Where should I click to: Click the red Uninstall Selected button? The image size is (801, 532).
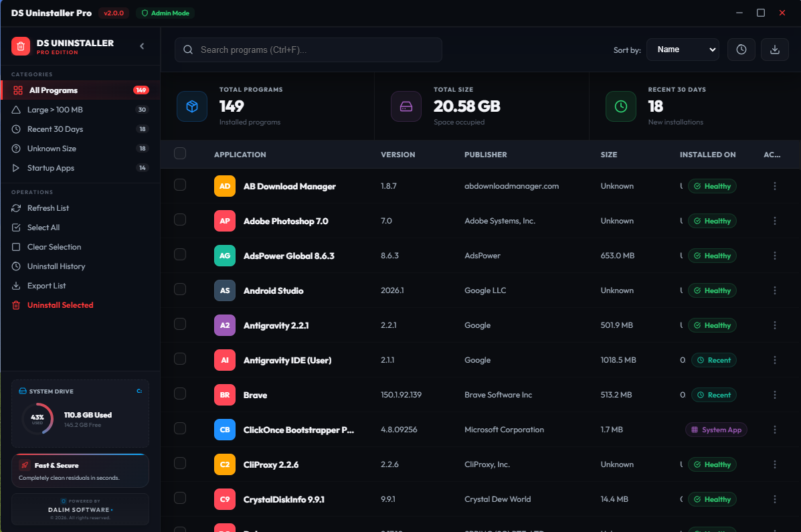pyautogui.click(x=80, y=305)
